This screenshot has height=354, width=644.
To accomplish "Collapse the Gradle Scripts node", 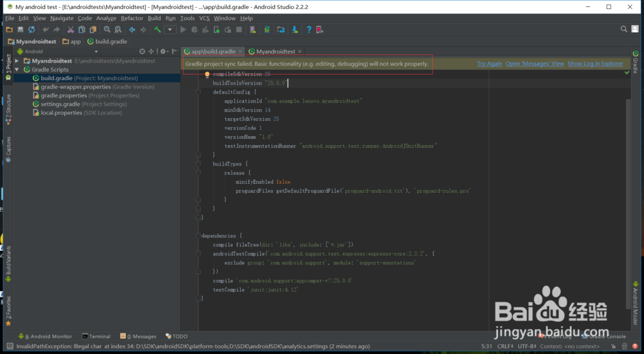I will point(17,70).
